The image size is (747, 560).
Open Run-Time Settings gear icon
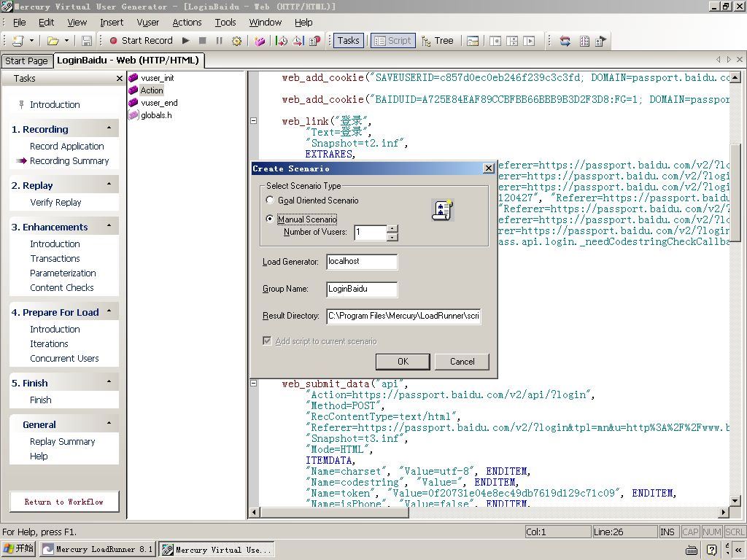tap(236, 41)
